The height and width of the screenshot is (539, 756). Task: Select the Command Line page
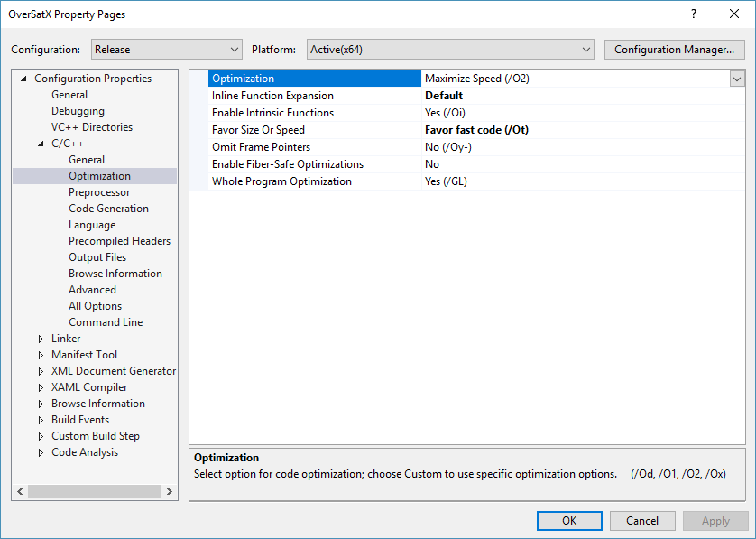[x=106, y=321]
